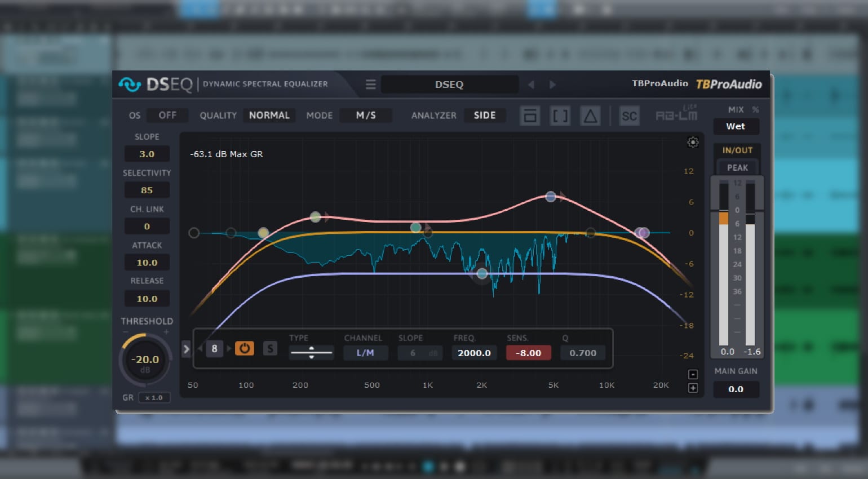Click the FREQ field showing 2000.0

474,352
